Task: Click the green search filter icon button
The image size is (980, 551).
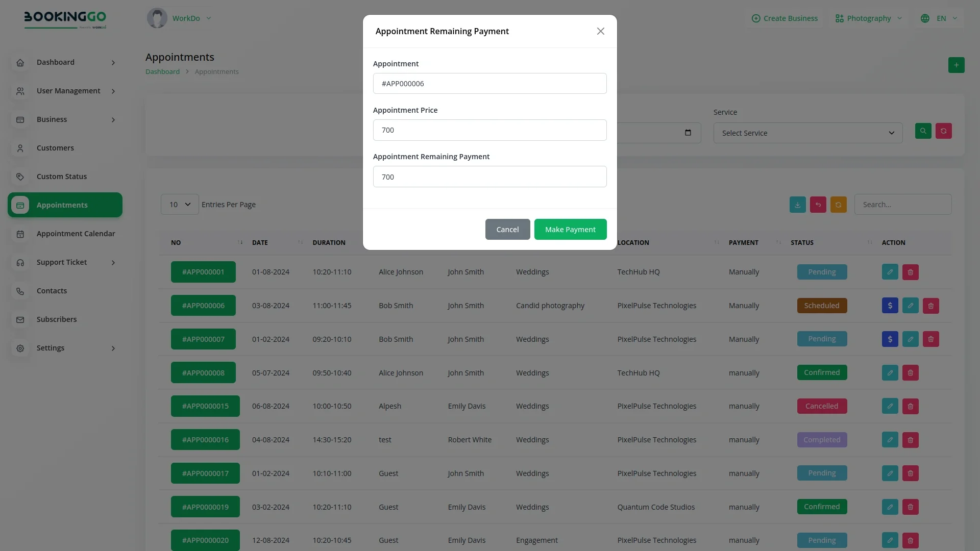Action: [x=923, y=131]
